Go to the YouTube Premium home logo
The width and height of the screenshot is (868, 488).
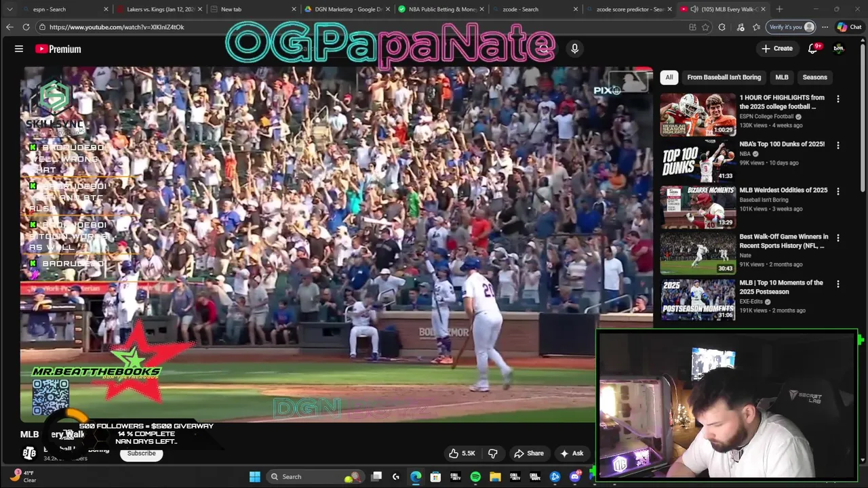click(x=58, y=49)
